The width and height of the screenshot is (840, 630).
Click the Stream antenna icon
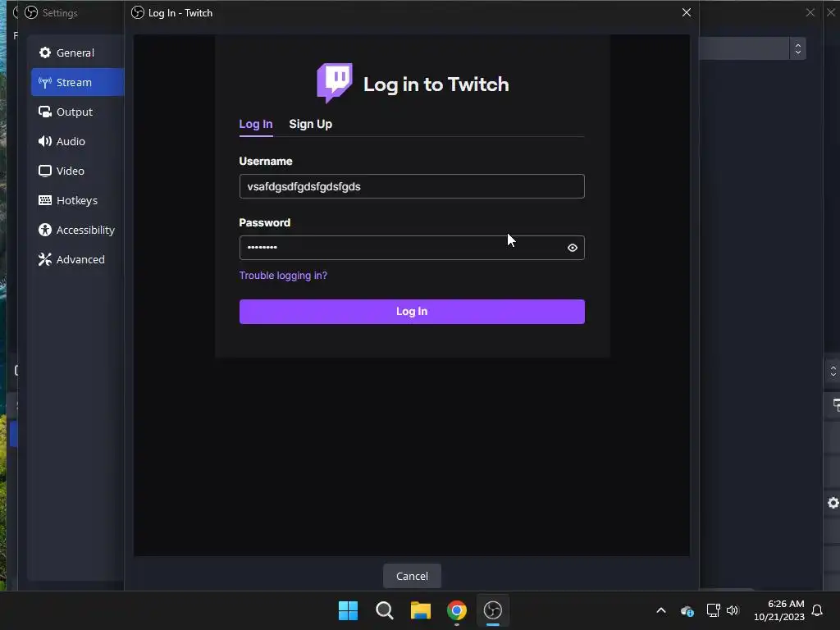click(x=45, y=82)
